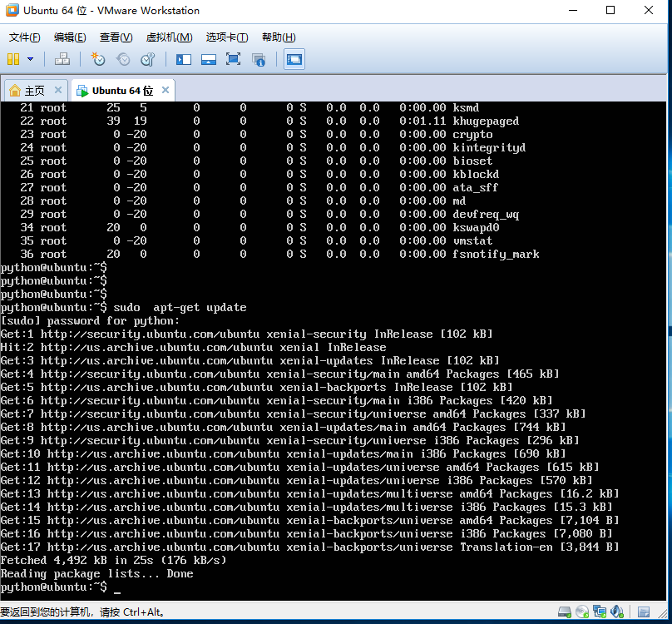Screen dimensions: 672x624
Task: Toggle the library sidebar panel icon
Action: pyautogui.click(x=184, y=59)
